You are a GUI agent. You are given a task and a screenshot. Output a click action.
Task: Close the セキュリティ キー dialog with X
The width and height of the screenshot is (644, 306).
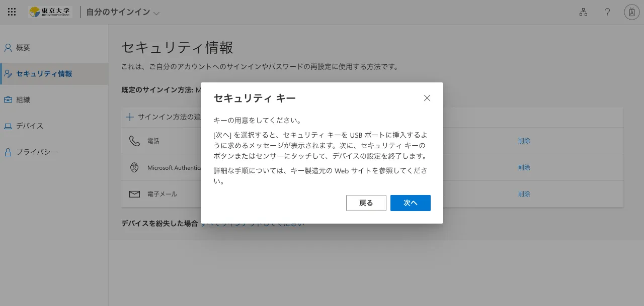click(x=427, y=98)
